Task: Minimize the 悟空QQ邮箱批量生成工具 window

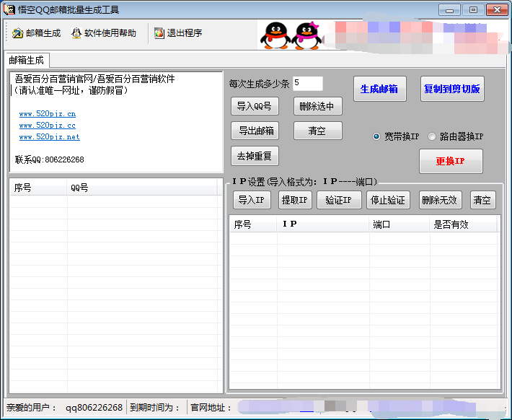Action: point(449,10)
